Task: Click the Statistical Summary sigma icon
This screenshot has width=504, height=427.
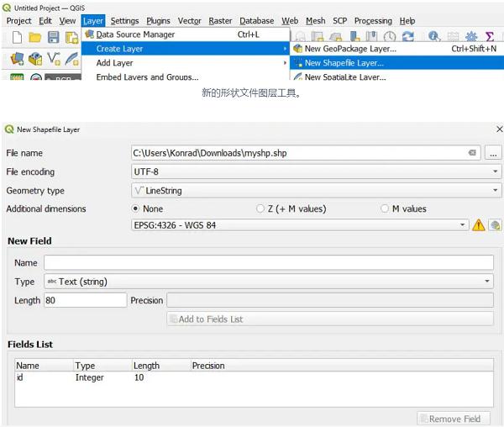Action: [x=490, y=37]
